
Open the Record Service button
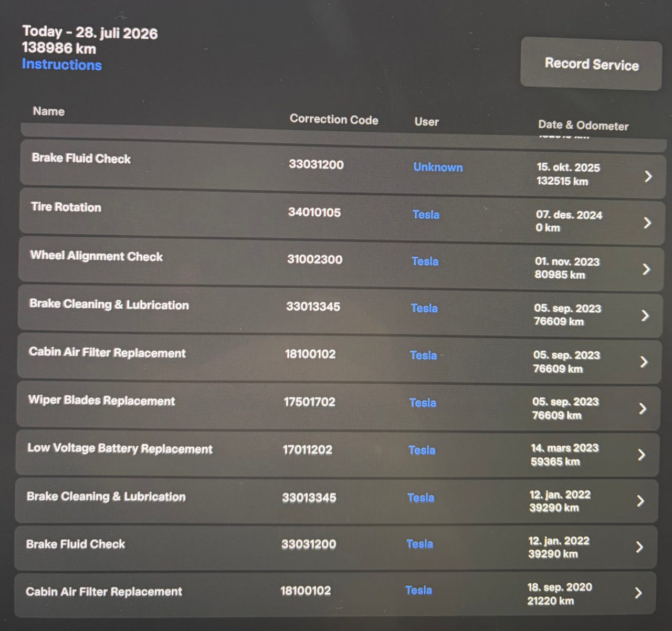coord(591,64)
